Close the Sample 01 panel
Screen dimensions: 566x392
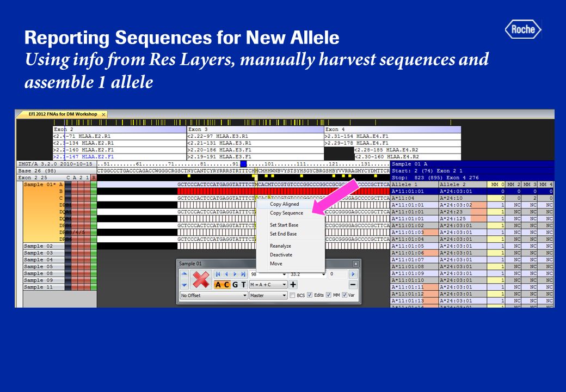[x=355, y=264]
